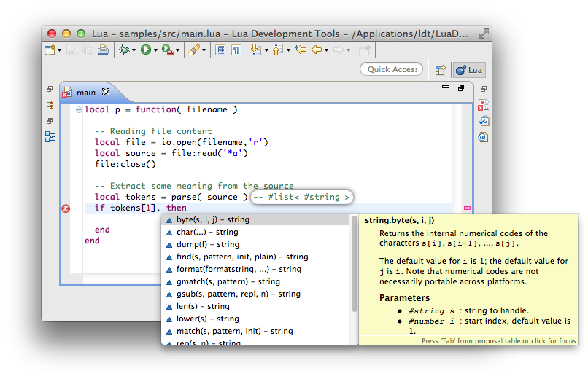Select dump(f) - string proposal
588x379 pixels.
coord(256,245)
